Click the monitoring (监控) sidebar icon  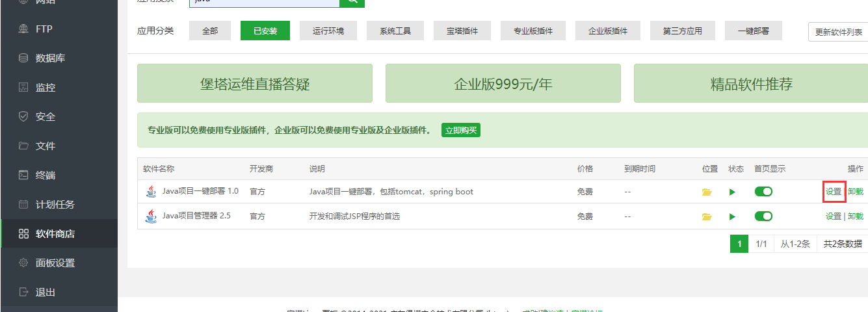23,88
